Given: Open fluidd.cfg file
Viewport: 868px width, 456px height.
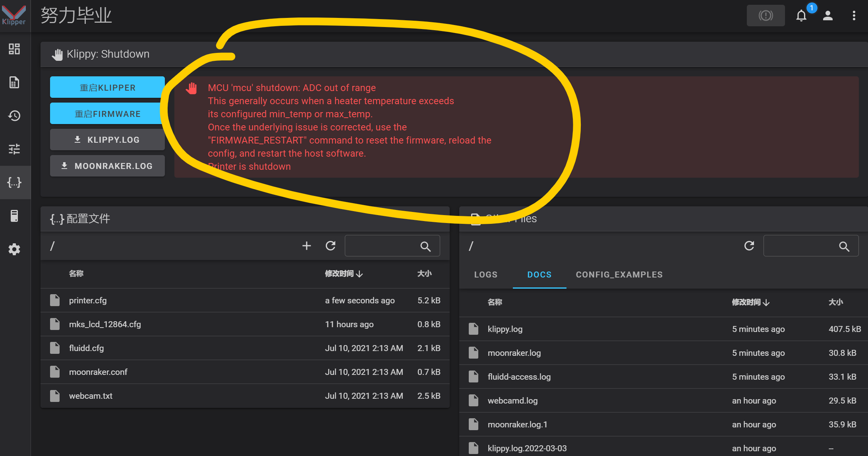Looking at the screenshot, I should coord(245,348).
